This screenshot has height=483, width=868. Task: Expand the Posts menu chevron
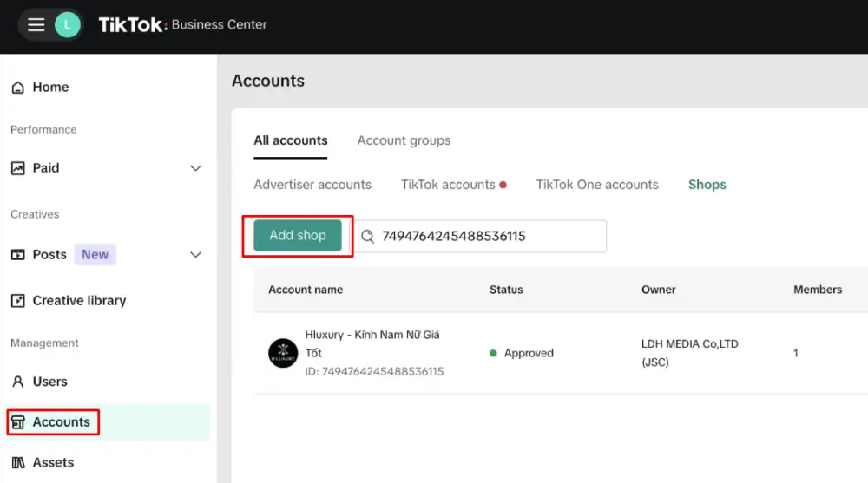(x=195, y=254)
